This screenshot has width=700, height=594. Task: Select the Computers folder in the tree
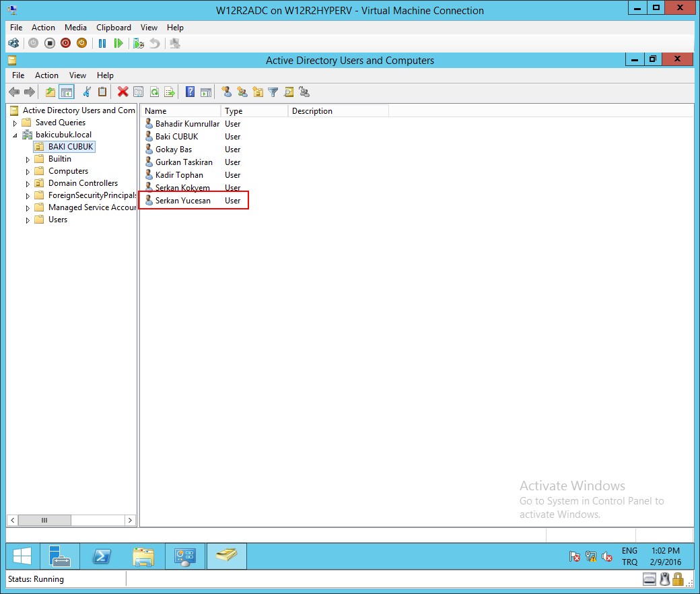tap(68, 171)
